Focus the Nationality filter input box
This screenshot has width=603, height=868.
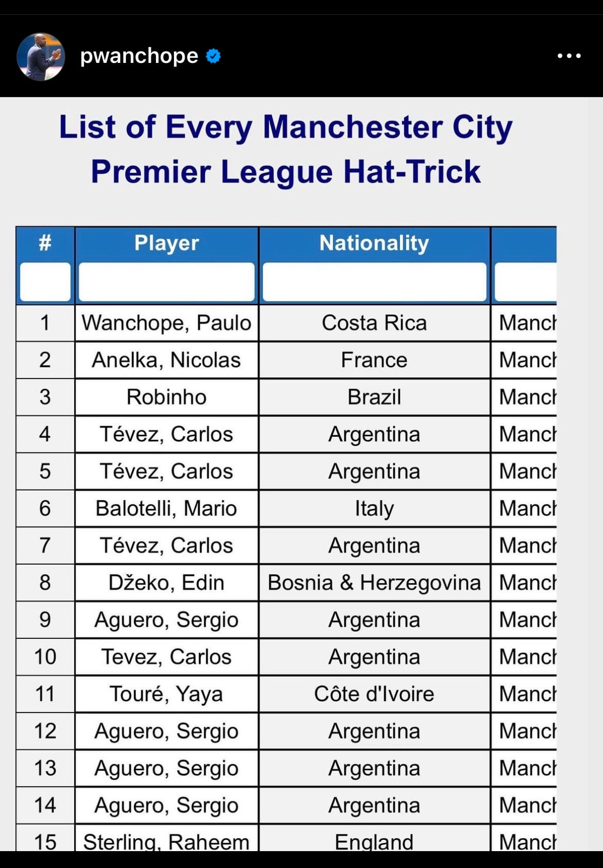(x=374, y=282)
